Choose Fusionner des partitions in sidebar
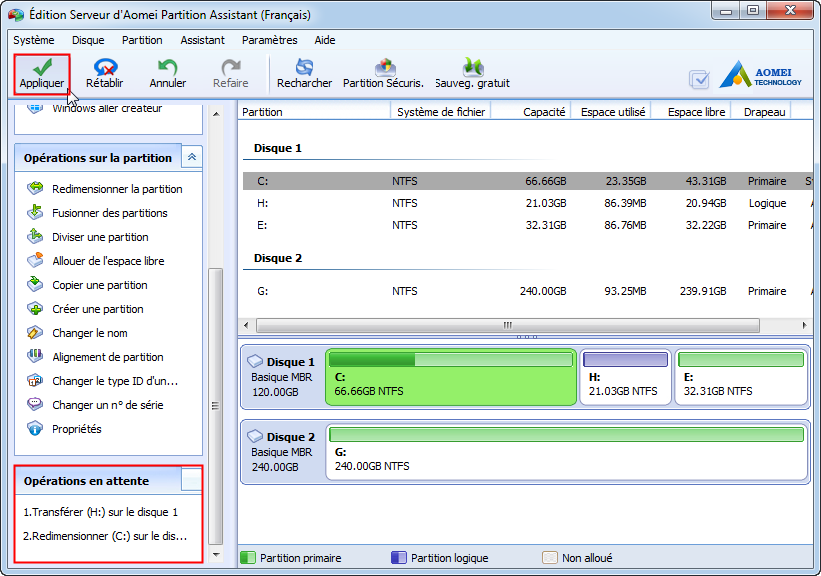821x576 pixels. 109,213
